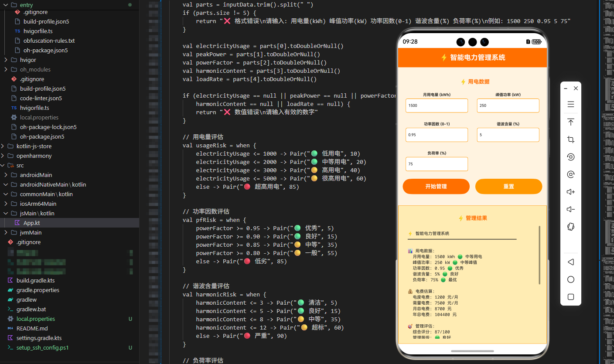Click the Kotlin icon next to App.kt

[17, 223]
